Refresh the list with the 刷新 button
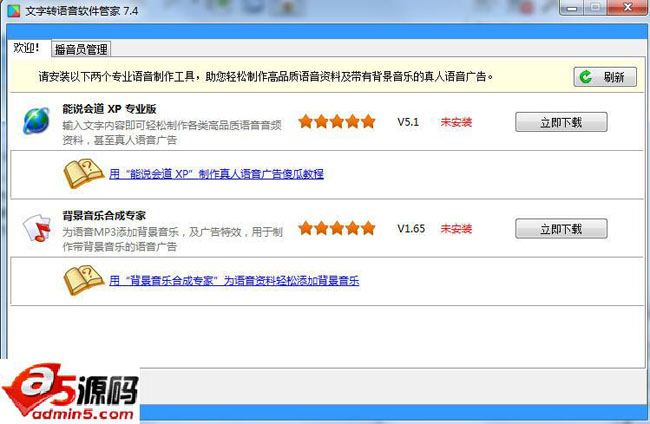Viewport: 650px width, 424px height. (605, 77)
